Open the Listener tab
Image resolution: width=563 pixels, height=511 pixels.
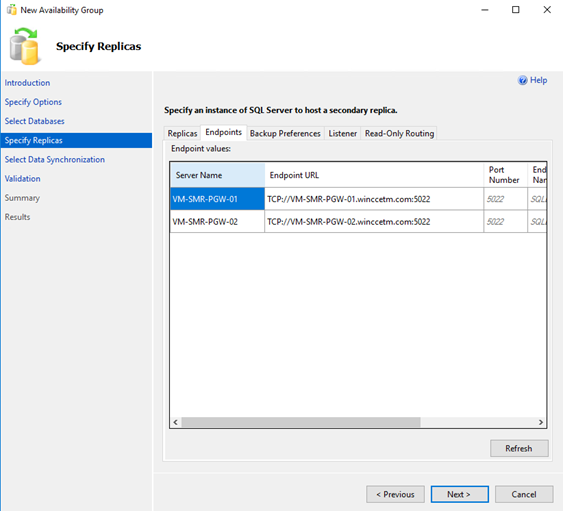343,133
